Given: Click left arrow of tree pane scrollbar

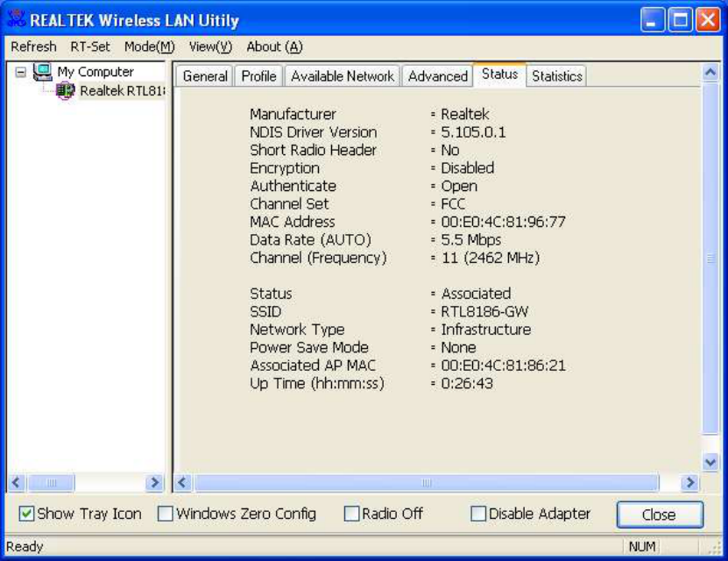Looking at the screenshot, I should coord(17,482).
